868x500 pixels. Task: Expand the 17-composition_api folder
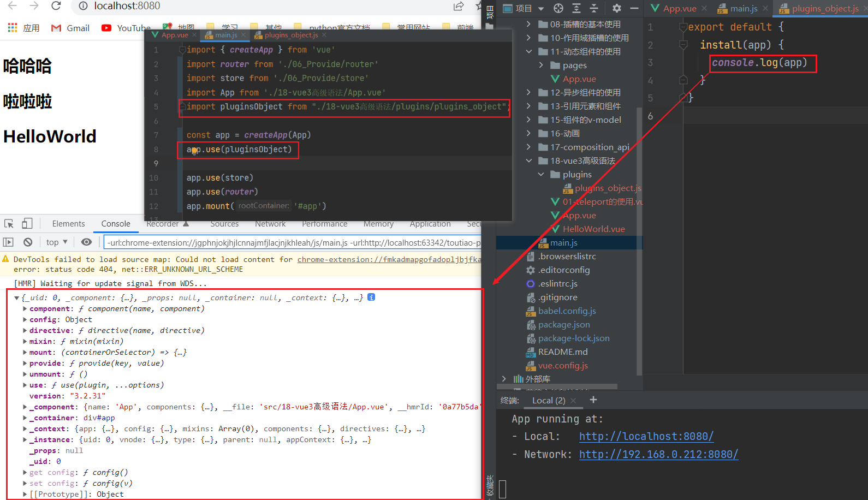(528, 147)
